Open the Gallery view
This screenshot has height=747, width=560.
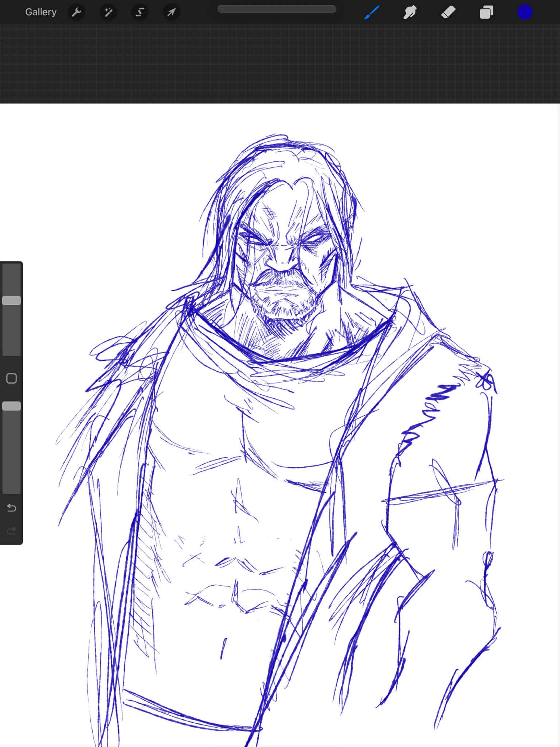pyautogui.click(x=41, y=12)
